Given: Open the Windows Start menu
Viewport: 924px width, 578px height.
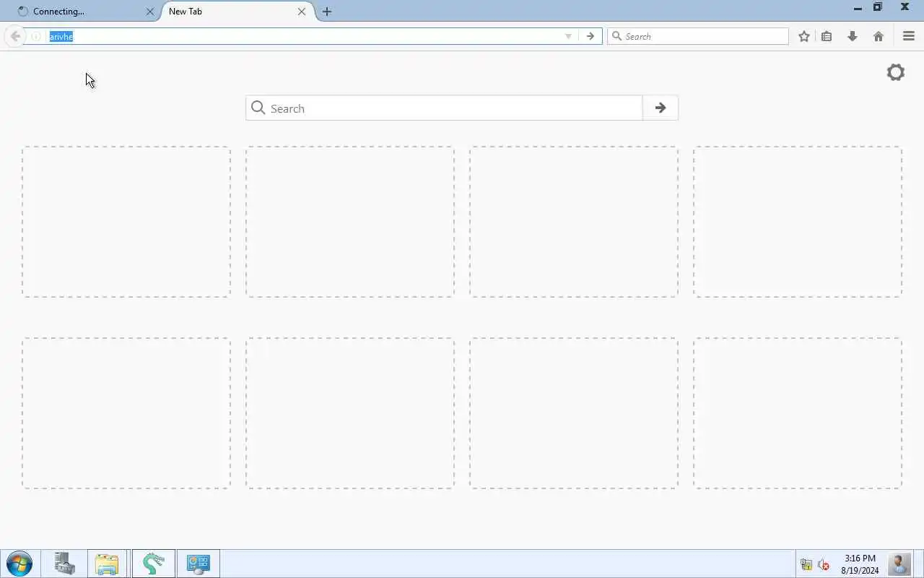Looking at the screenshot, I should [19, 564].
